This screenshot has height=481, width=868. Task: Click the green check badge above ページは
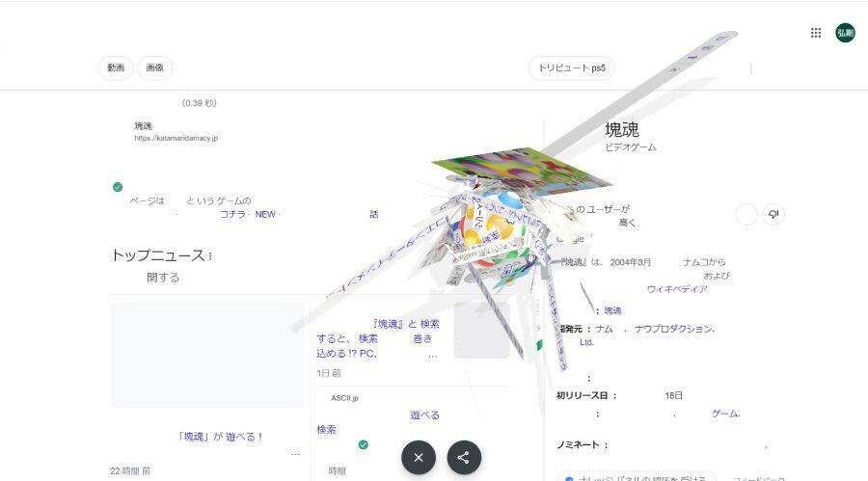pyautogui.click(x=118, y=187)
